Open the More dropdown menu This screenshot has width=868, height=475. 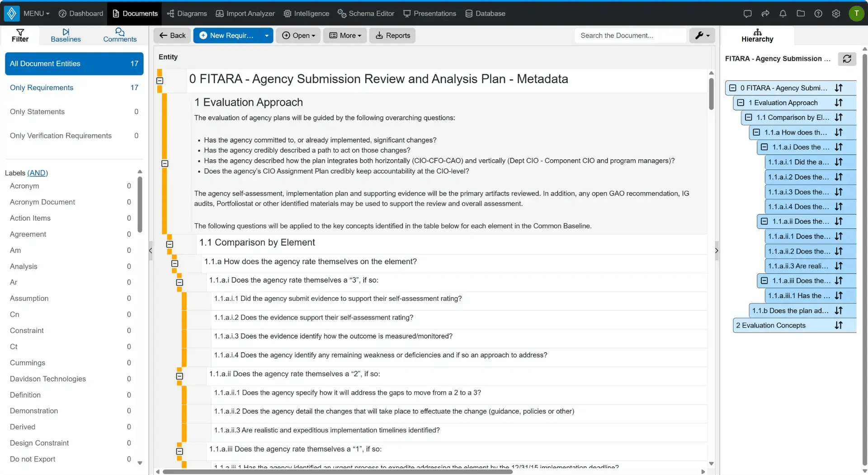coord(345,35)
